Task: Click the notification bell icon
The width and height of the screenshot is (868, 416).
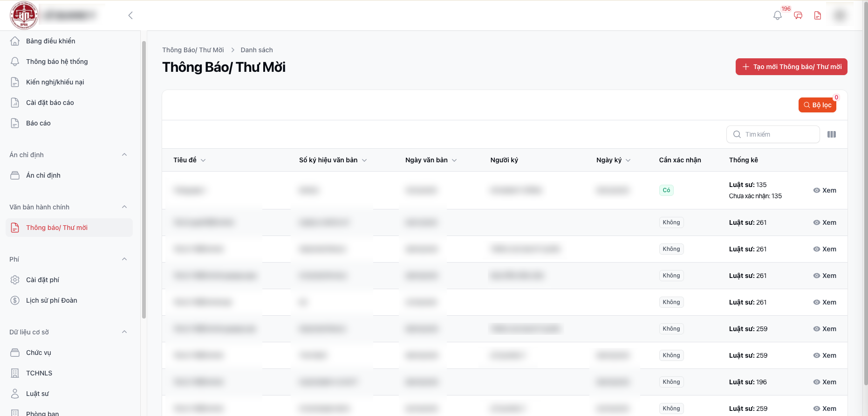Action: click(777, 15)
